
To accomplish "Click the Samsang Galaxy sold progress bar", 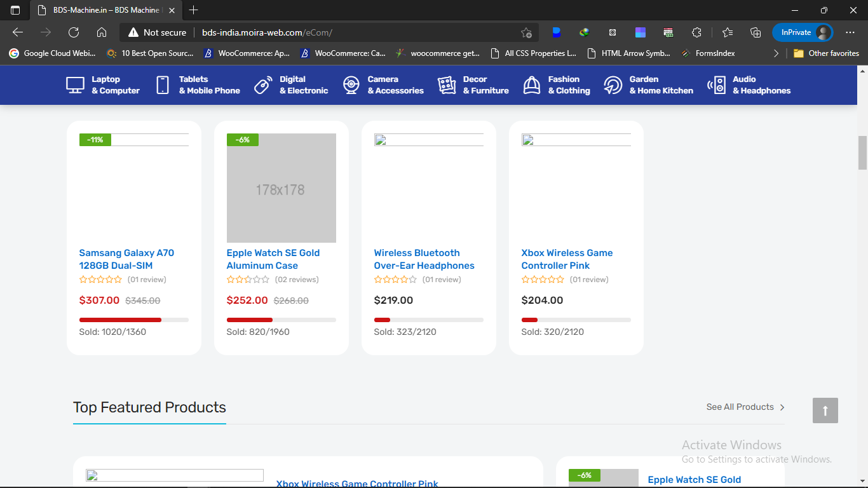I will pos(134,320).
